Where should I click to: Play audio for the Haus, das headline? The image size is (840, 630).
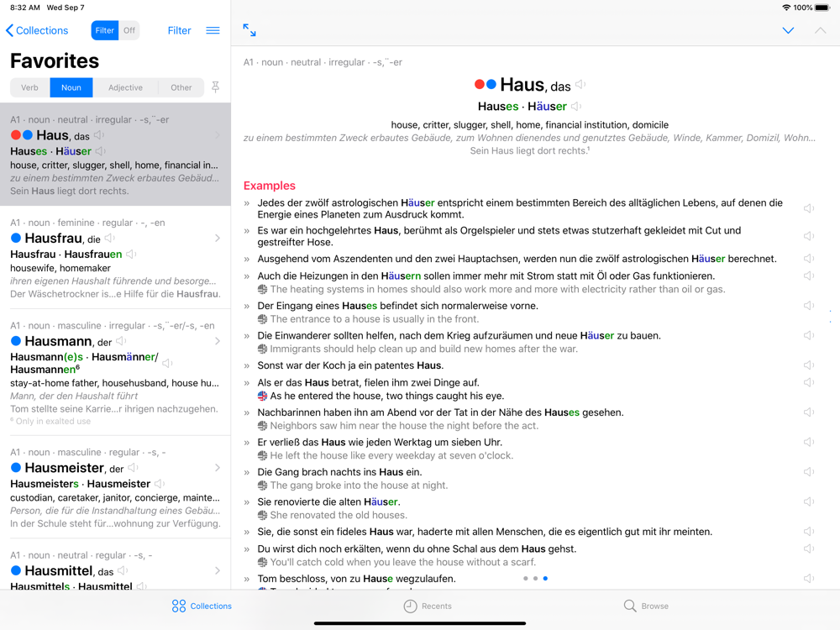point(580,85)
